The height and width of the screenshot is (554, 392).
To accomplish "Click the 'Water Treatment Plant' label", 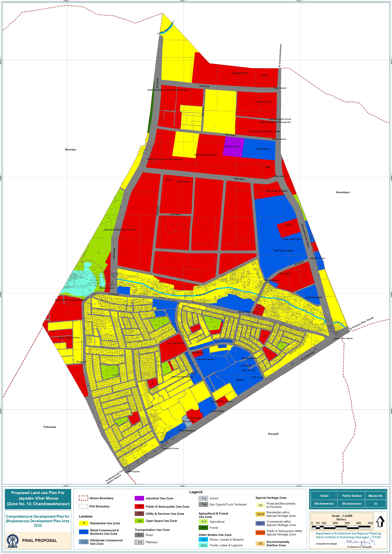I will click(70, 338).
